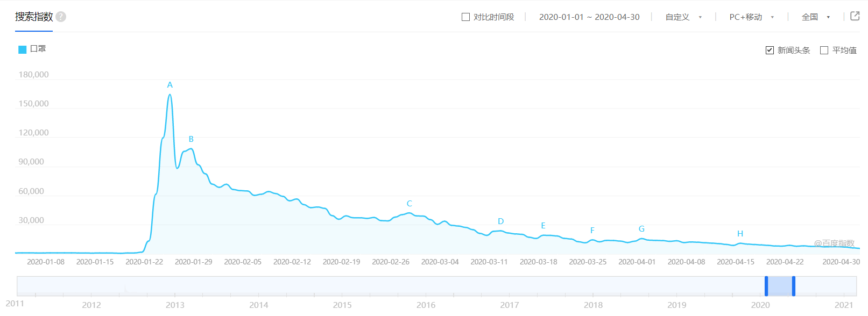Click the date range 2020-01-01 ~ 2020-04-30
The image size is (868, 316).
coord(589,17)
